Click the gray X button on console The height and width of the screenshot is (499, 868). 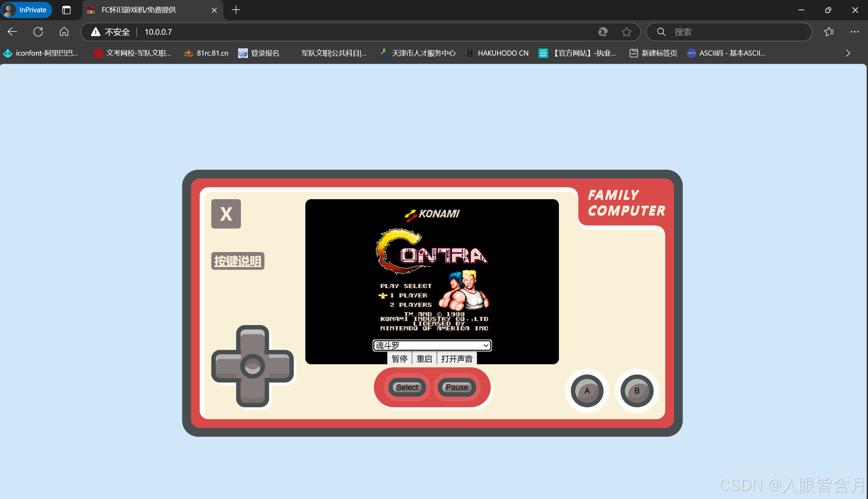(x=226, y=214)
